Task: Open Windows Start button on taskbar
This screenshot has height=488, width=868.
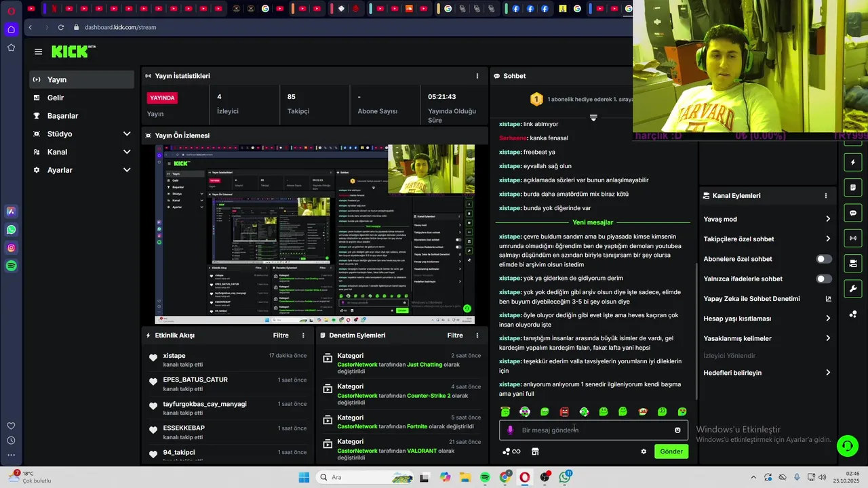Action: pyautogui.click(x=304, y=477)
